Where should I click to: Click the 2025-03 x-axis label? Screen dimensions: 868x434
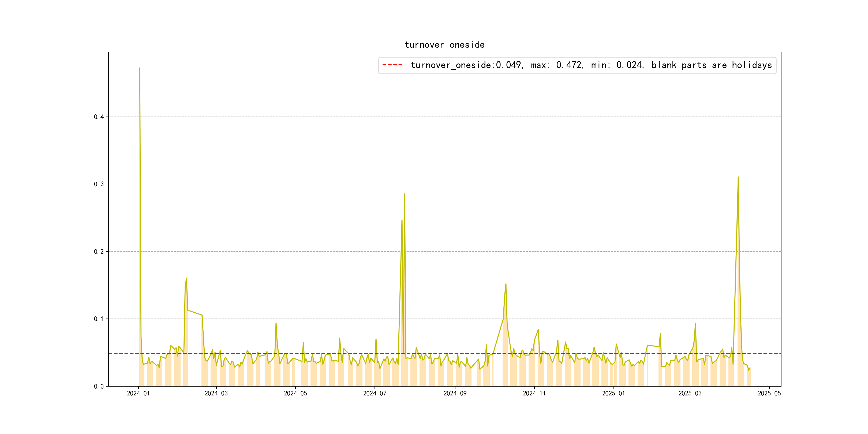[x=690, y=393]
